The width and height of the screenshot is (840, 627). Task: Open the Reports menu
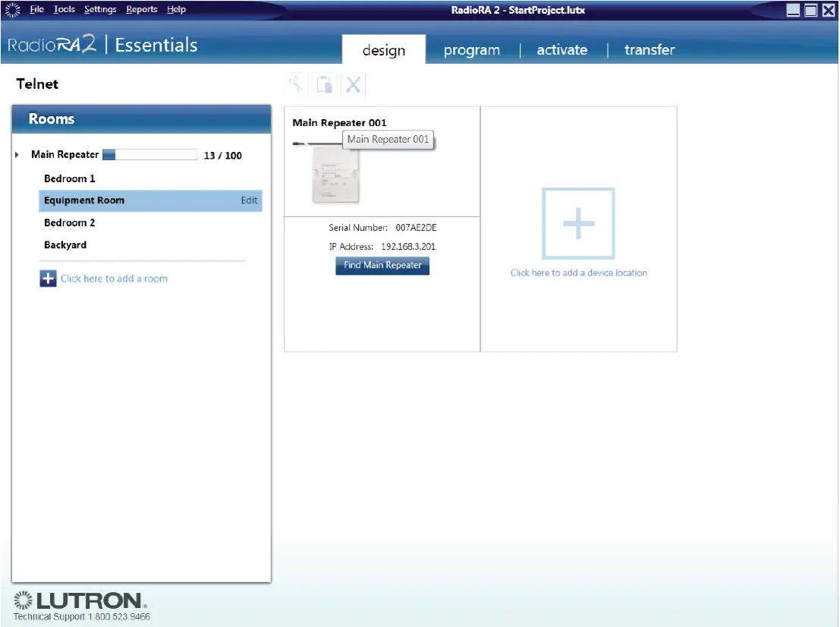pos(141,9)
